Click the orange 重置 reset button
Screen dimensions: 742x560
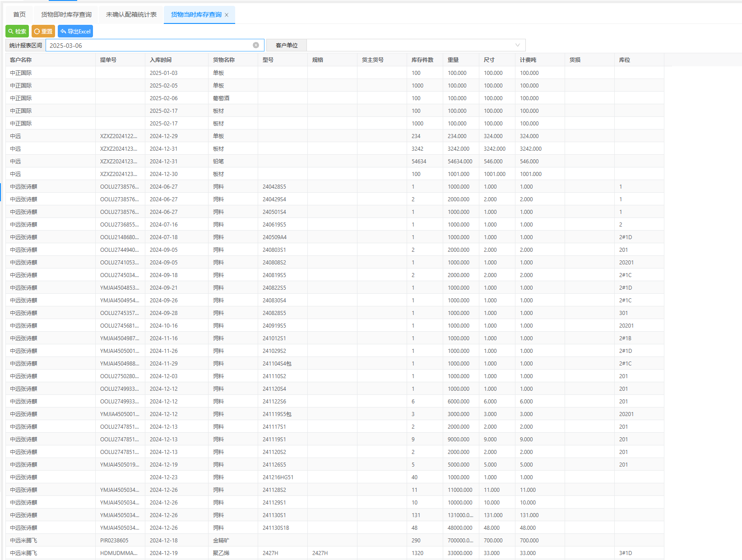(43, 32)
